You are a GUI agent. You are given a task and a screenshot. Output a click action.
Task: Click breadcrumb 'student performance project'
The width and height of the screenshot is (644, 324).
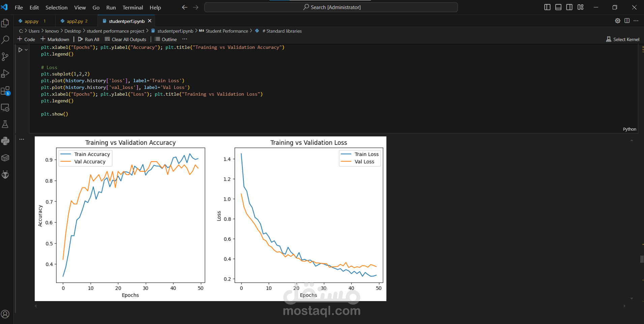116,31
